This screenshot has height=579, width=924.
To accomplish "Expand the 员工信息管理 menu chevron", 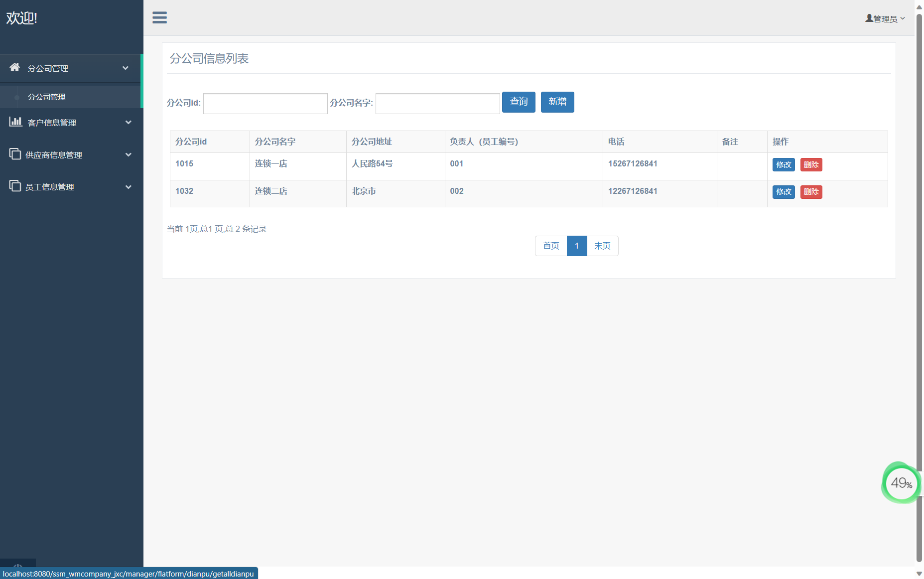I will pyautogui.click(x=129, y=187).
